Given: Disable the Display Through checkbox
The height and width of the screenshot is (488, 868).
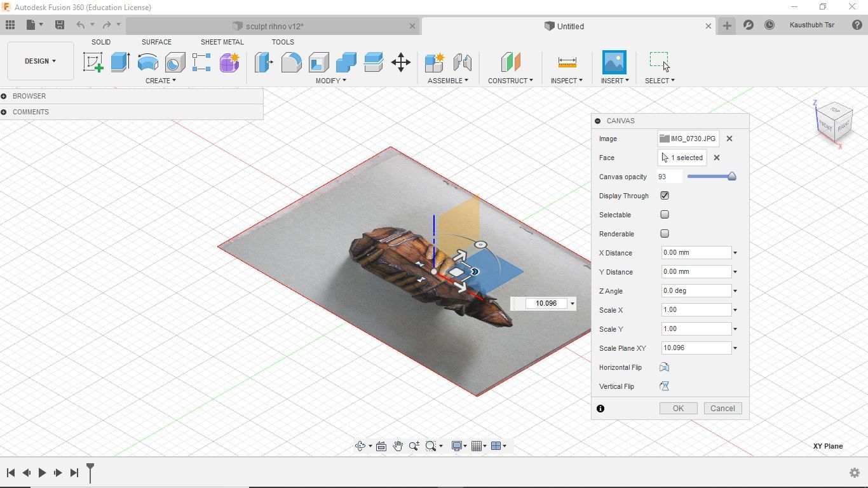Looking at the screenshot, I should [664, 196].
